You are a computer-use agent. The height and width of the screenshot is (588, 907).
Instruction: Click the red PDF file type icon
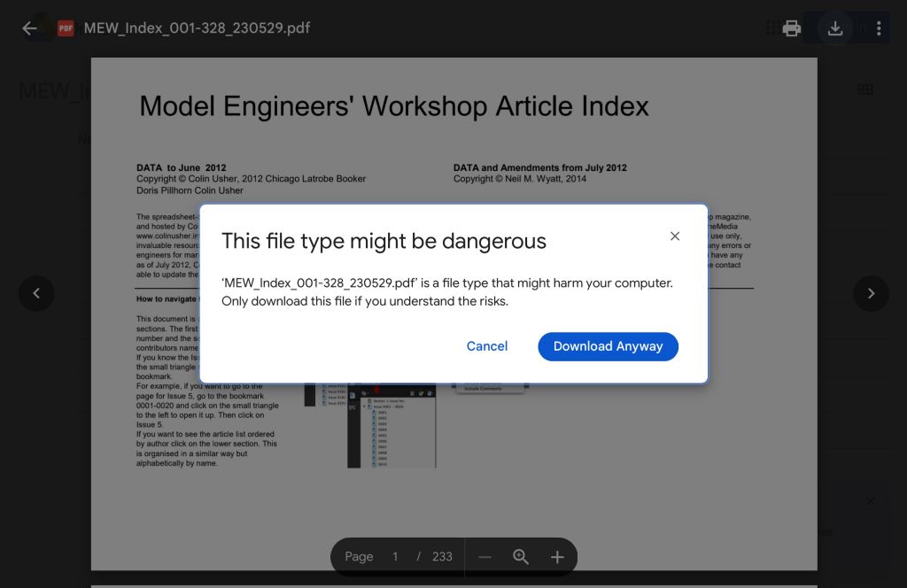66,27
